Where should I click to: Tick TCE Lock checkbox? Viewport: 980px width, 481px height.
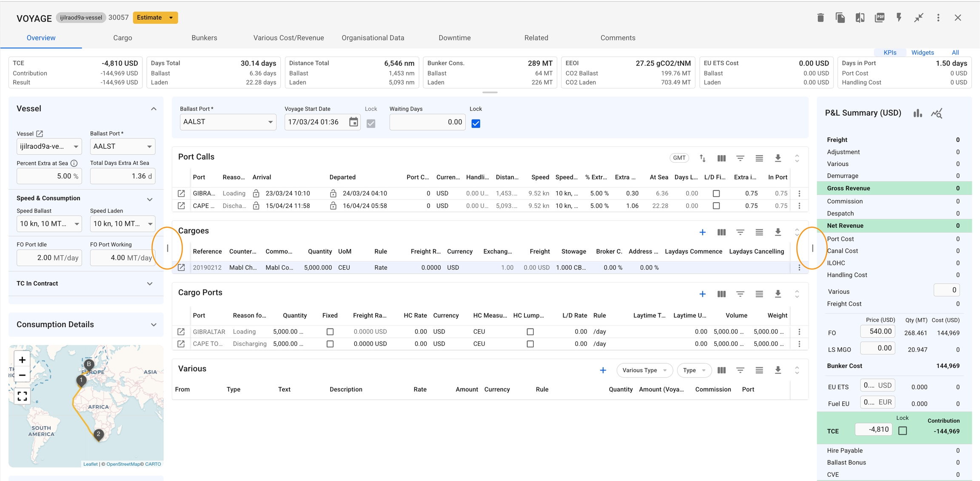click(902, 430)
